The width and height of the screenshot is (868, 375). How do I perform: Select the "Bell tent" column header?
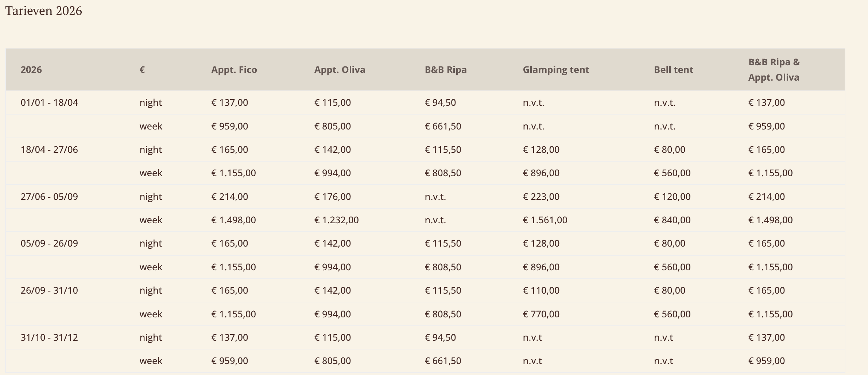click(x=673, y=70)
